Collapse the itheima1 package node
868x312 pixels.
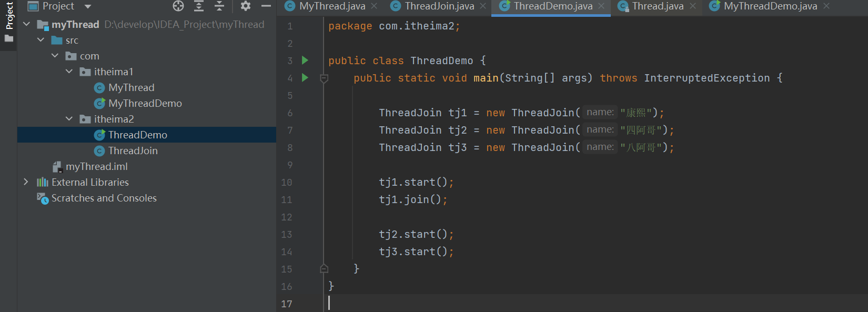pos(69,72)
